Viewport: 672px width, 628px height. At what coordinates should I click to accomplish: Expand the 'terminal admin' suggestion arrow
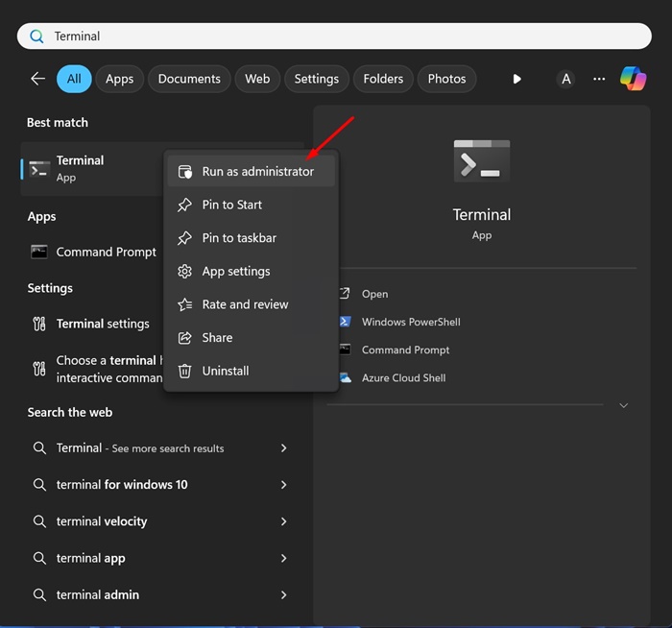pyautogui.click(x=283, y=595)
